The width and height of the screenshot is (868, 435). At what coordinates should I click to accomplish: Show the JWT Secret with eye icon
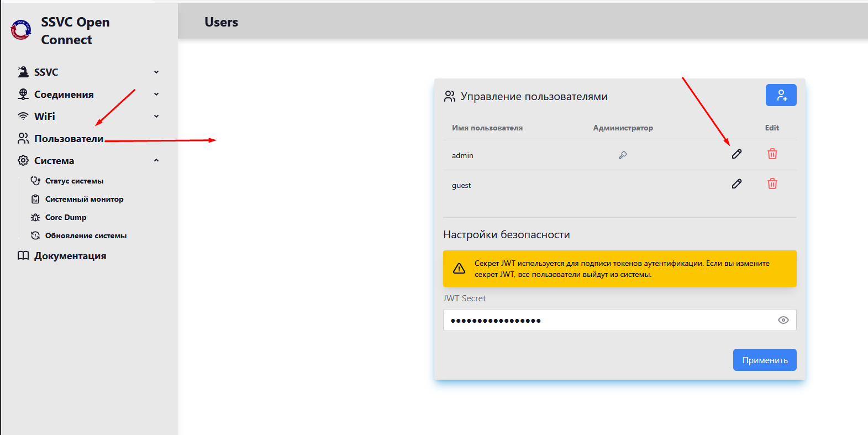point(783,320)
